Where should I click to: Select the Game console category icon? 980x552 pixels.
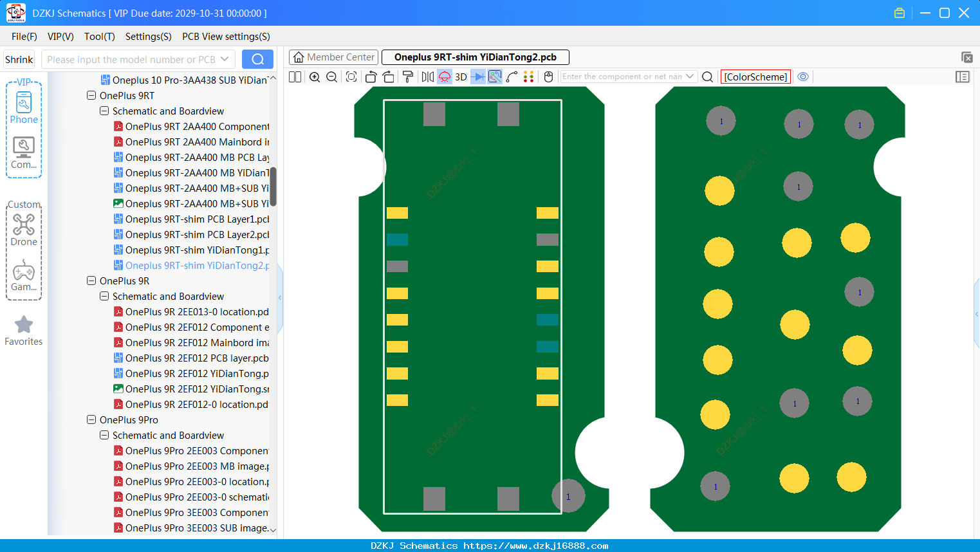pyautogui.click(x=24, y=275)
